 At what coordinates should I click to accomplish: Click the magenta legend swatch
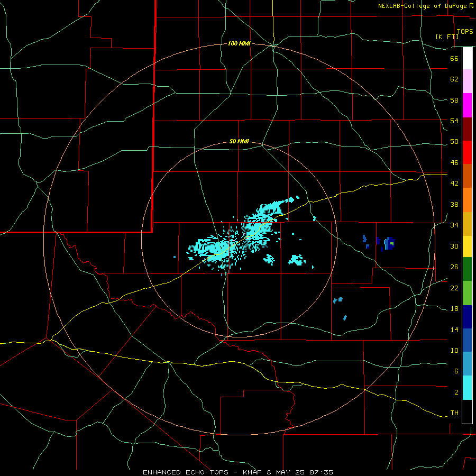click(467, 105)
